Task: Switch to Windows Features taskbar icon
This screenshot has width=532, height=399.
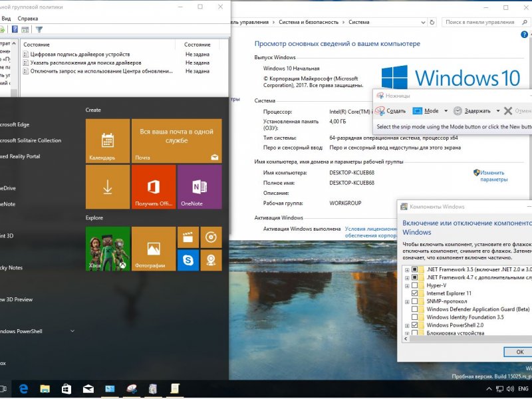Action: (153, 389)
